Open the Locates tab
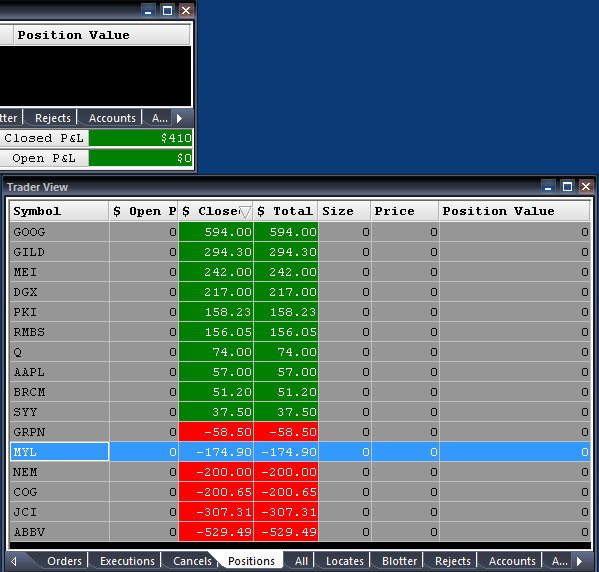599x572 pixels. (x=345, y=561)
